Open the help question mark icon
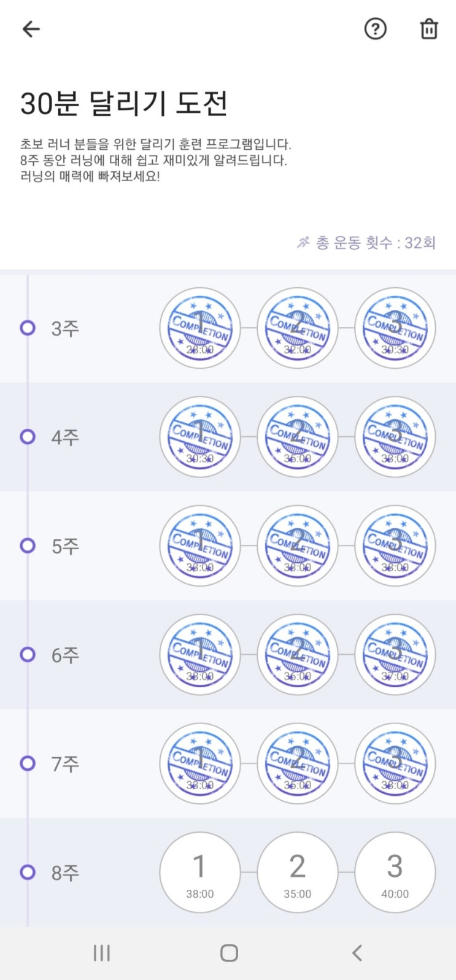This screenshot has height=980, width=456. coord(375,29)
